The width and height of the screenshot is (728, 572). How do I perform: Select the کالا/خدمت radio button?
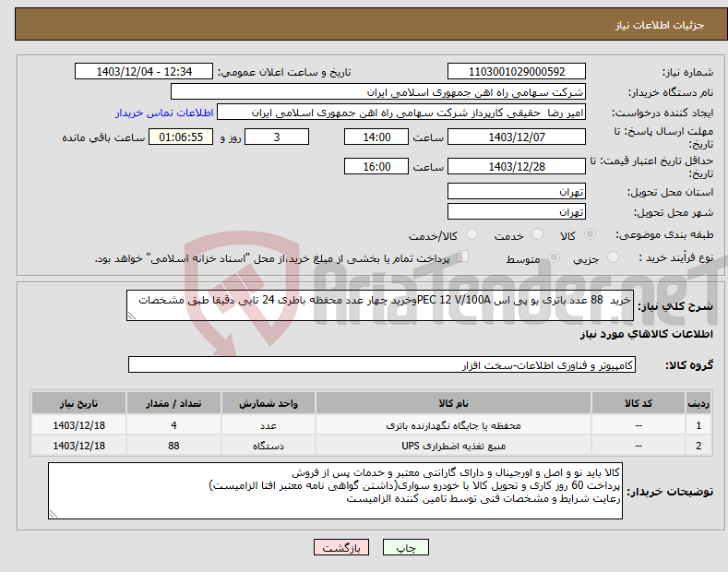click(x=471, y=234)
